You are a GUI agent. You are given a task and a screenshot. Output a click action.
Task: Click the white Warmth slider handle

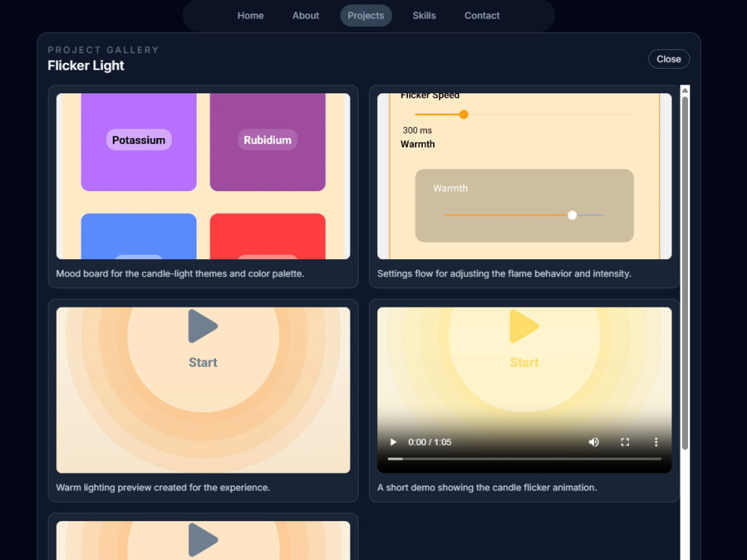(572, 215)
